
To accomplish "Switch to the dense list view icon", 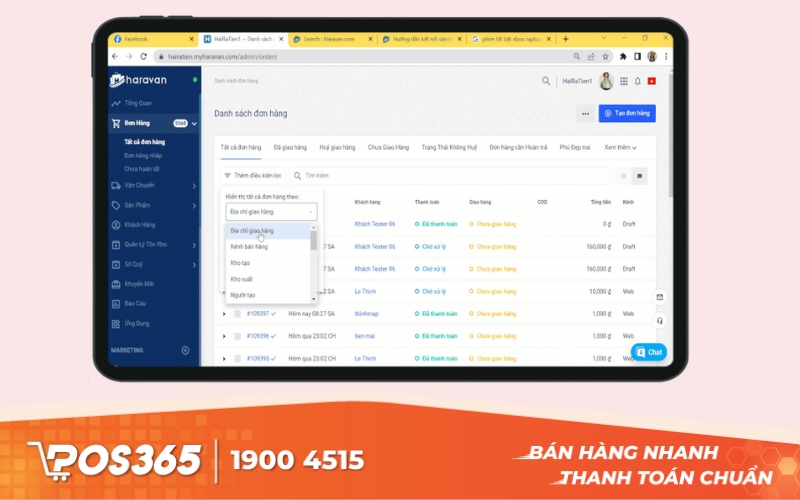I will 639,176.
